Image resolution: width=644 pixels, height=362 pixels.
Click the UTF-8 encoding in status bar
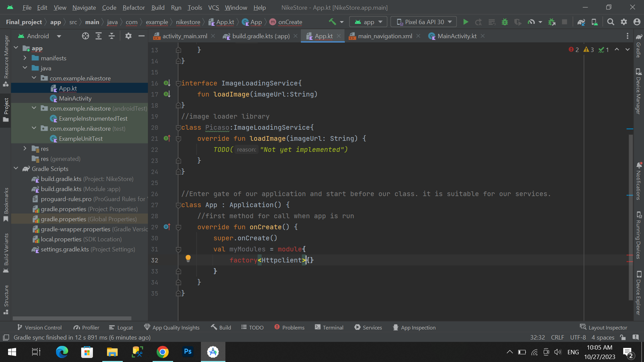[x=578, y=337]
